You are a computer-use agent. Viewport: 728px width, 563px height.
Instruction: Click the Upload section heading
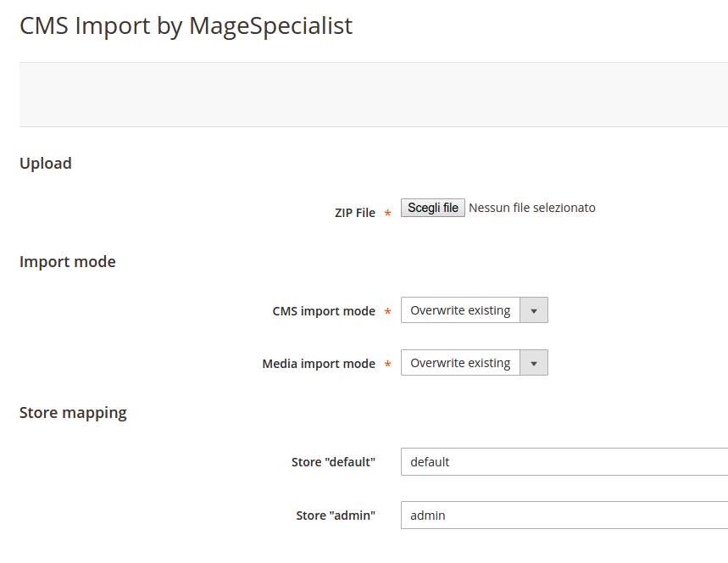[46, 164]
